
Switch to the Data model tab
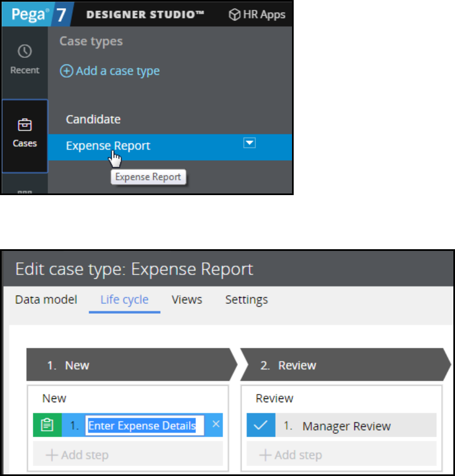46,299
